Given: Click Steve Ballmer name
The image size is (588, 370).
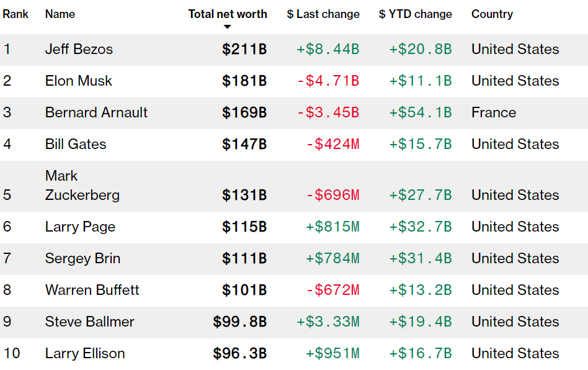Looking at the screenshot, I should click(x=89, y=322).
